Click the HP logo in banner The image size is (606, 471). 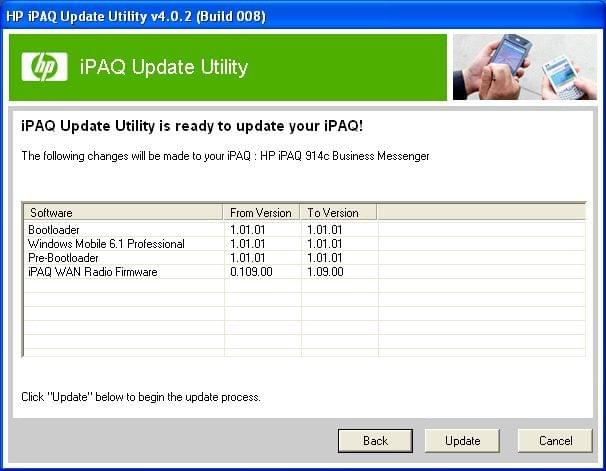tap(44, 67)
